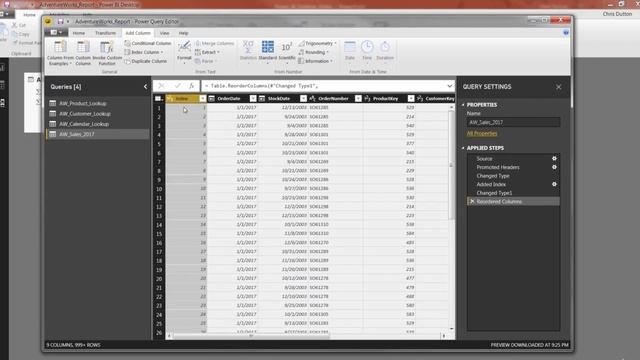This screenshot has width=640, height=360.
Task: Switch to the Transform tab
Action: click(x=105, y=33)
